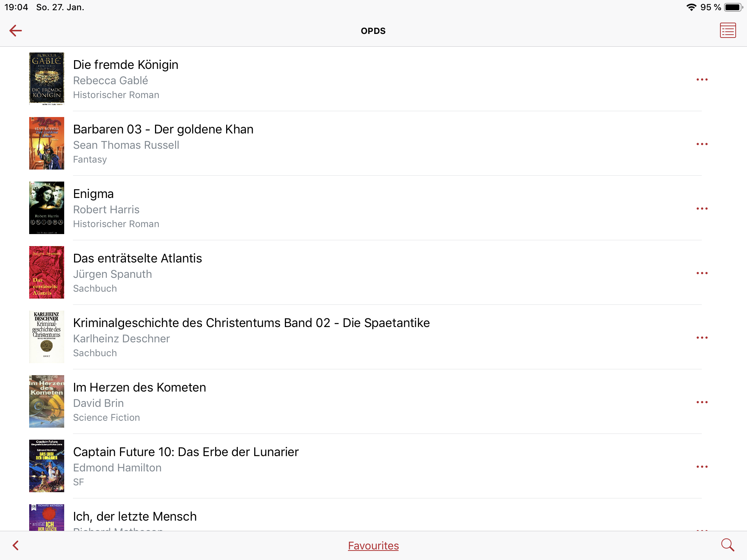
Task: Select the cover of Die fremde Königin
Action: pyautogui.click(x=47, y=79)
